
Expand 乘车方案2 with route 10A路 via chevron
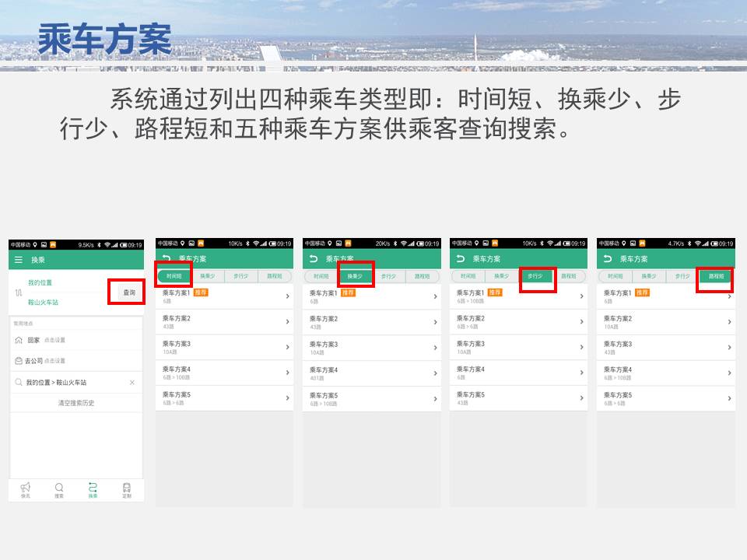(x=728, y=322)
